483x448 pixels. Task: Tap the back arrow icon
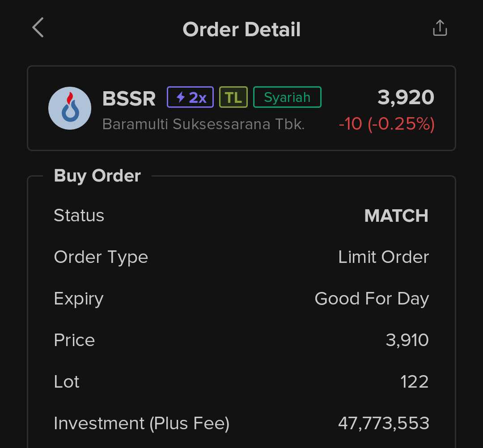[x=38, y=28]
